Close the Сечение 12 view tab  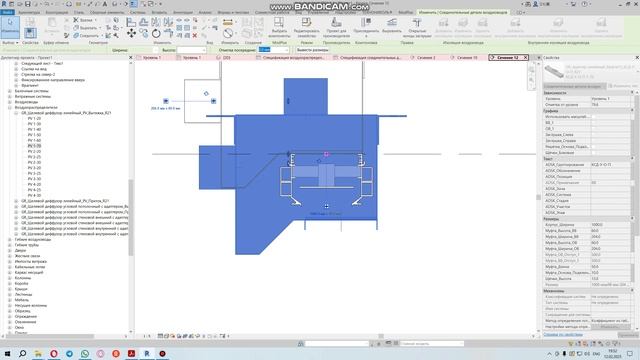525,58
